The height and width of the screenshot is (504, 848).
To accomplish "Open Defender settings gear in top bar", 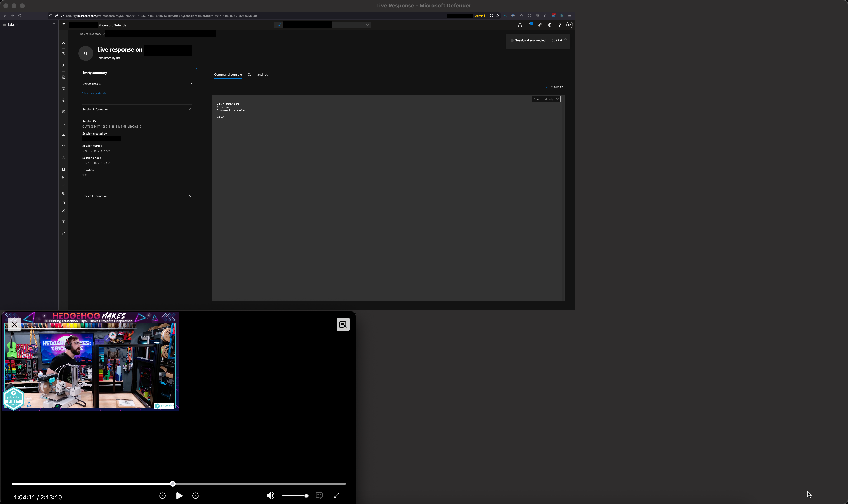I will pos(550,25).
